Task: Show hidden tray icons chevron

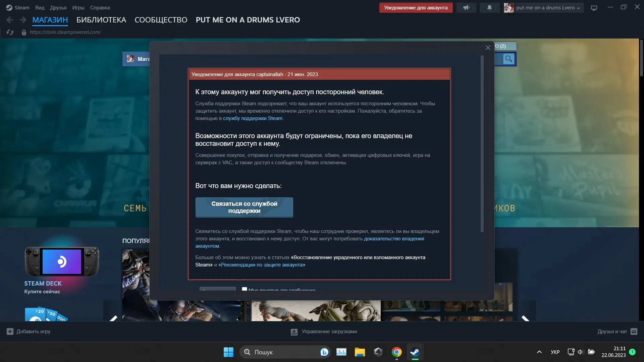Action: 539,352
